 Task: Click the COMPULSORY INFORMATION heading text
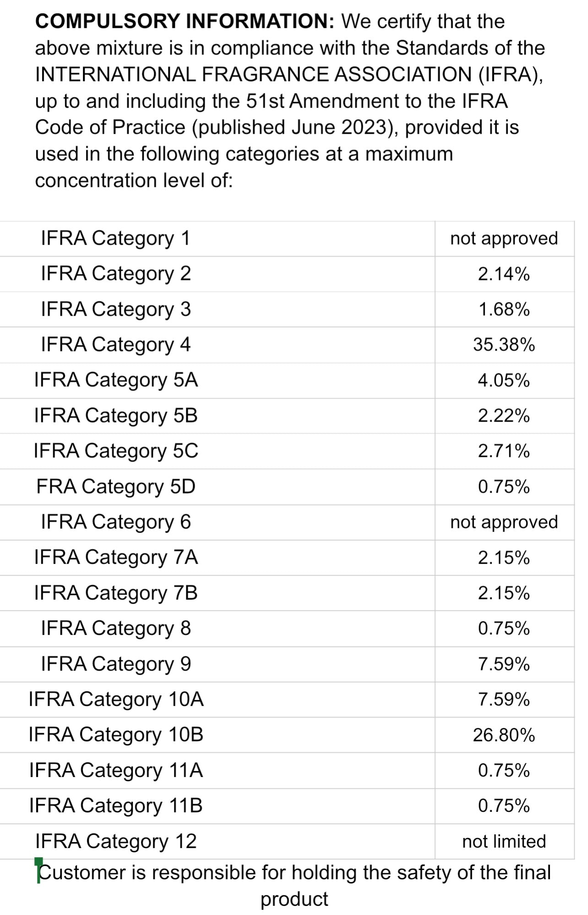[x=185, y=22]
